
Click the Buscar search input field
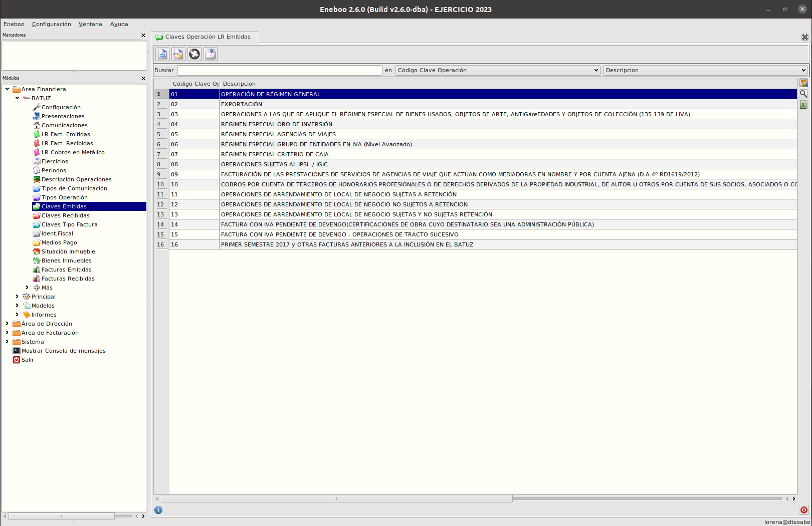pyautogui.click(x=280, y=70)
